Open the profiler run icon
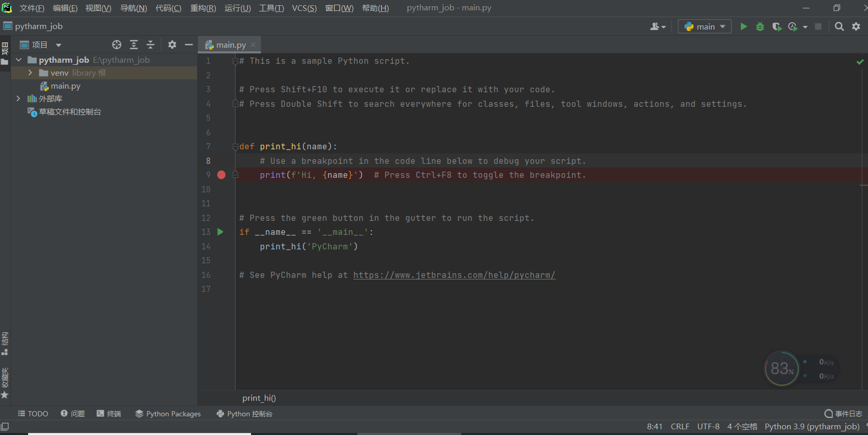868x435 pixels. (x=793, y=26)
